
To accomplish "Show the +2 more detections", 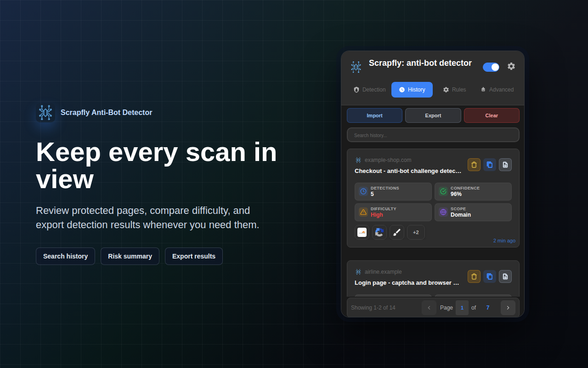I will pyautogui.click(x=416, y=232).
